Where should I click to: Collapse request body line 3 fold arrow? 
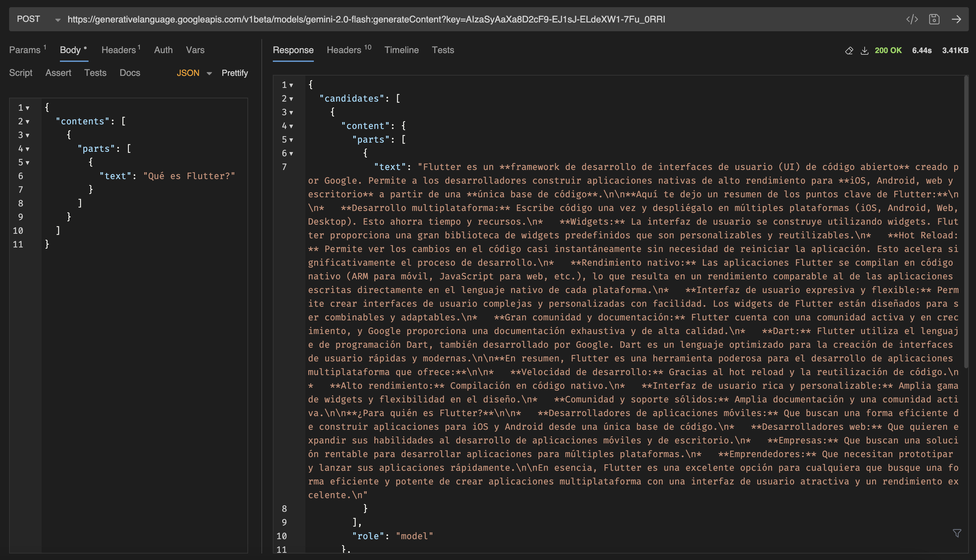tap(27, 135)
